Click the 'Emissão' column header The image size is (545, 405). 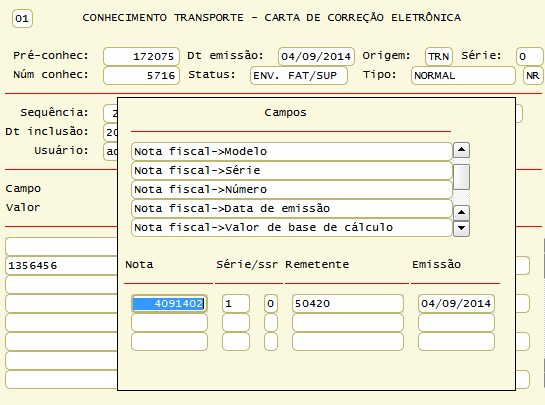coord(437,265)
